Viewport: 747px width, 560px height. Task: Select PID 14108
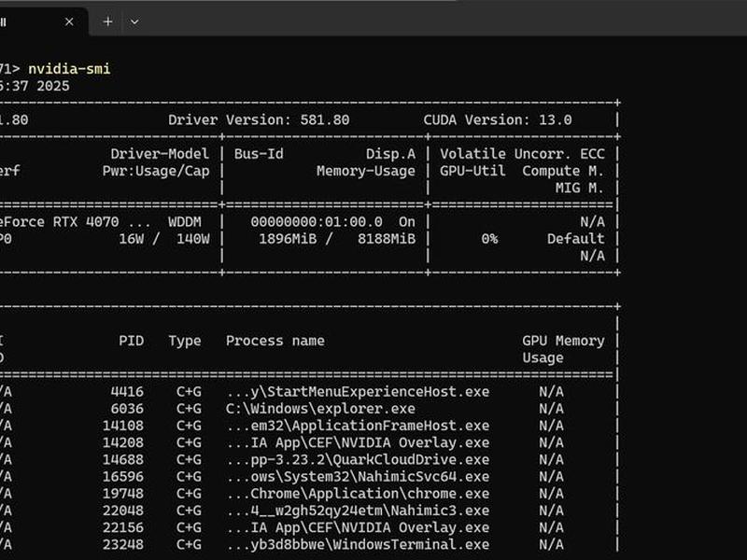[123, 426]
